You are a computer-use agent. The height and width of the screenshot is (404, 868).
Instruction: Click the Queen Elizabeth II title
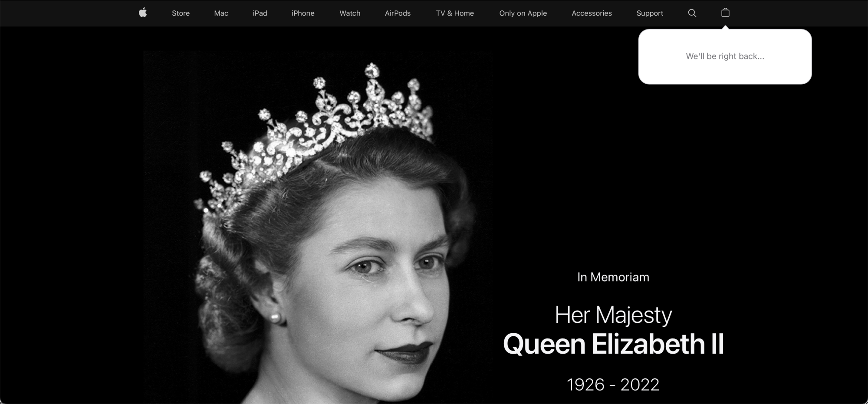pos(613,344)
